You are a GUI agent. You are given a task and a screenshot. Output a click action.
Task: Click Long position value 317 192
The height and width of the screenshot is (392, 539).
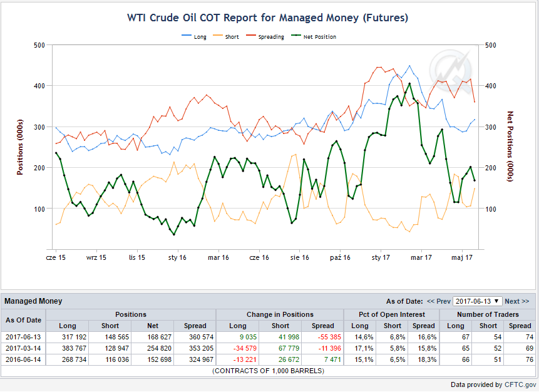(74, 338)
